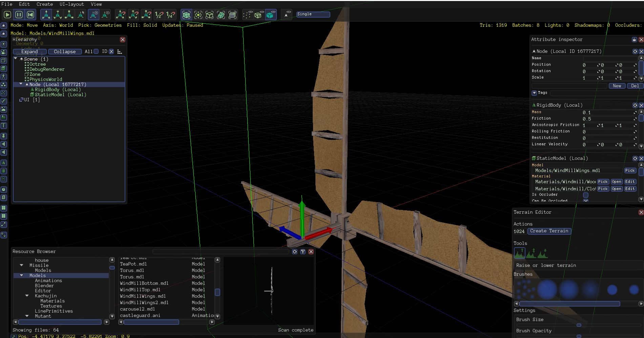
Task: Set fill mode to solid
Action: [x=271, y=15]
